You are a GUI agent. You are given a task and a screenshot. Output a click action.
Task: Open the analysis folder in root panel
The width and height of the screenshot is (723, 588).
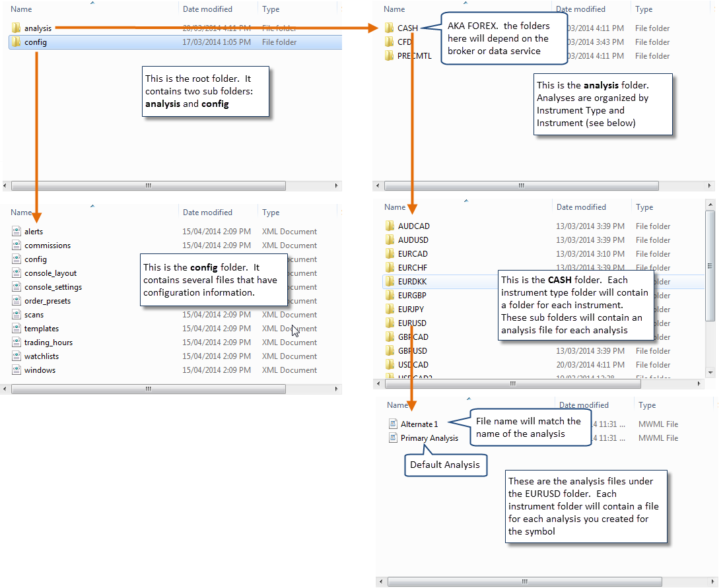coord(38,28)
